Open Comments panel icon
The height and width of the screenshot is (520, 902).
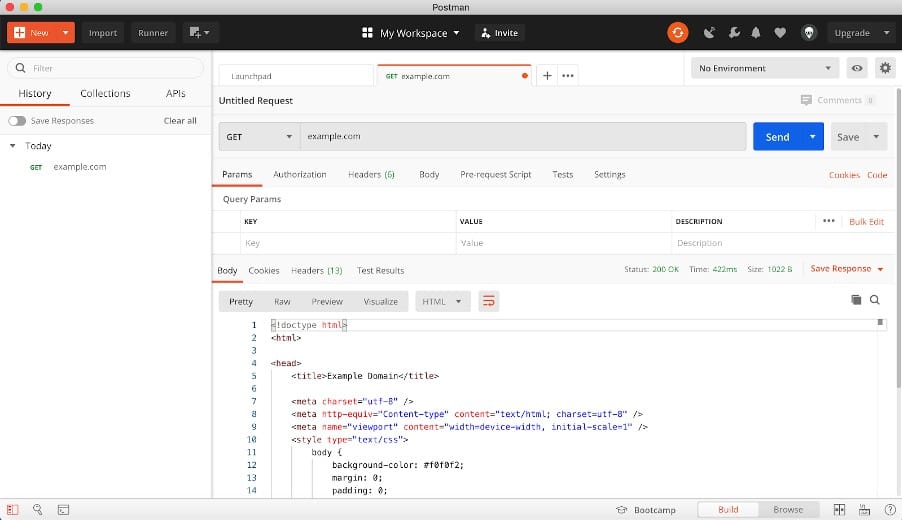pos(806,100)
